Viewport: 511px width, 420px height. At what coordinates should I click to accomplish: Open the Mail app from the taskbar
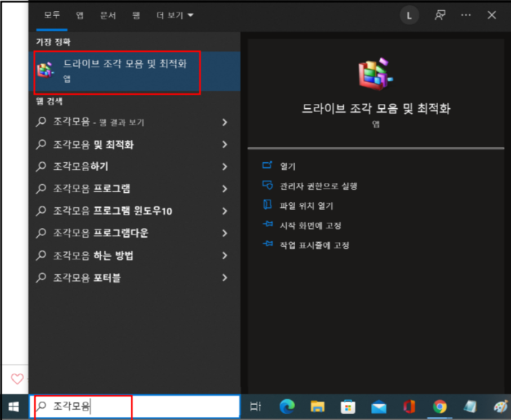378,406
